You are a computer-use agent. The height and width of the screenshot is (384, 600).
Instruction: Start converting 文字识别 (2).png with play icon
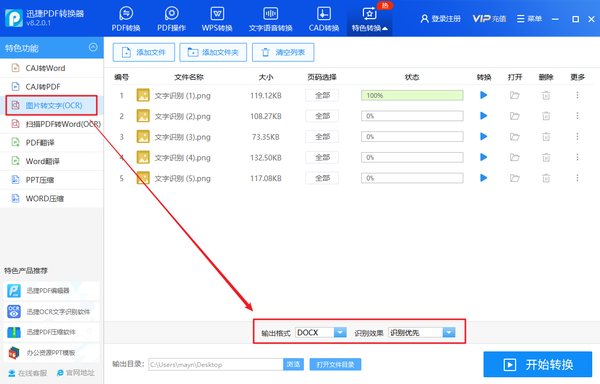tap(484, 116)
